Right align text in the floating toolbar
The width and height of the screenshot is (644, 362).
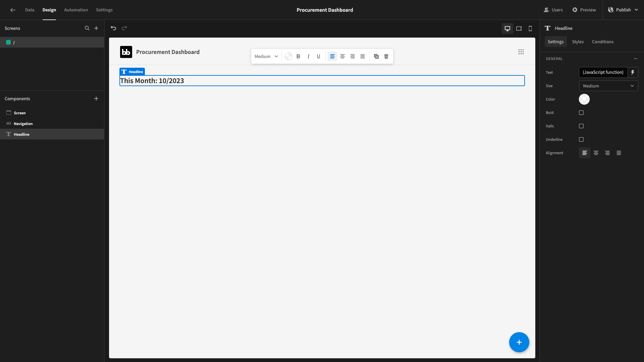tap(353, 56)
